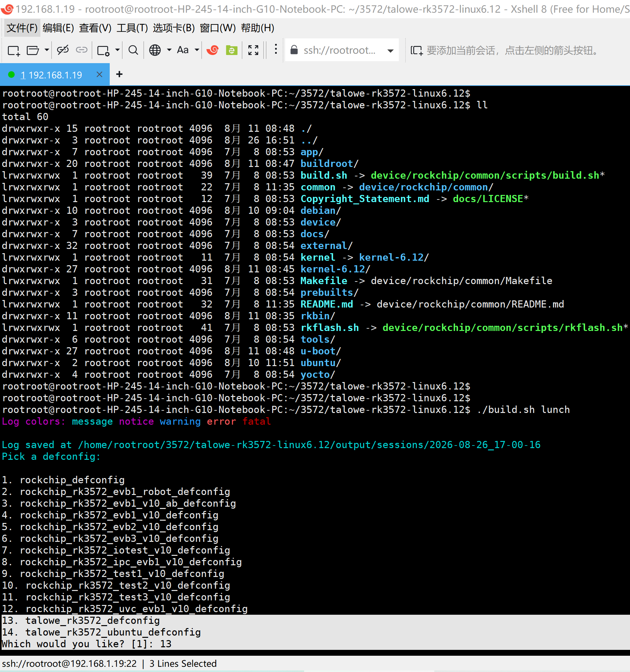The image size is (630, 672).
Task: Click the Reconnect link icon
Action: [x=81, y=50]
